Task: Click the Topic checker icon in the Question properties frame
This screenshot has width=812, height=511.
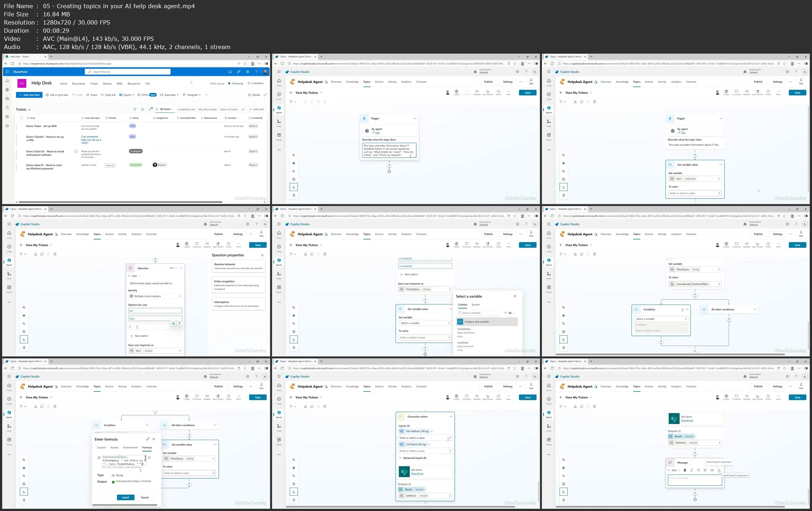Action: pos(218,245)
